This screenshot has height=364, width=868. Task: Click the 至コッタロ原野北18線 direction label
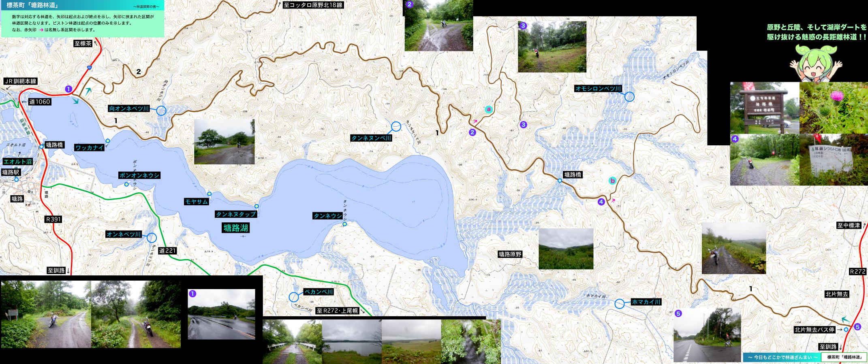313,5
